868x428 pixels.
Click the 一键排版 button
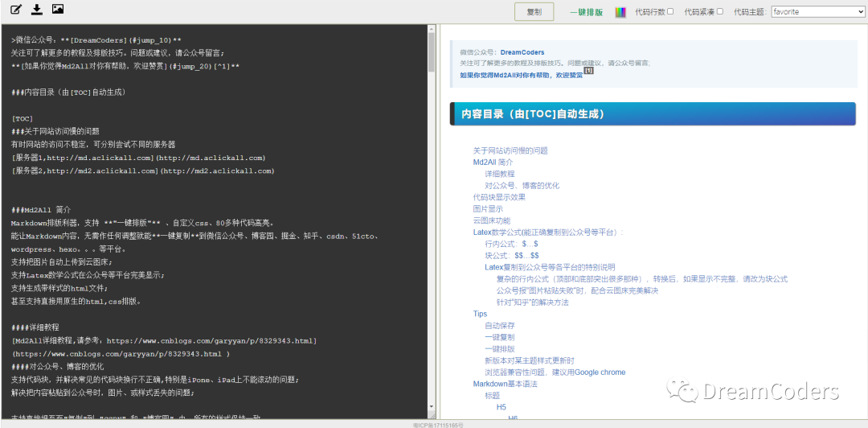(x=586, y=12)
